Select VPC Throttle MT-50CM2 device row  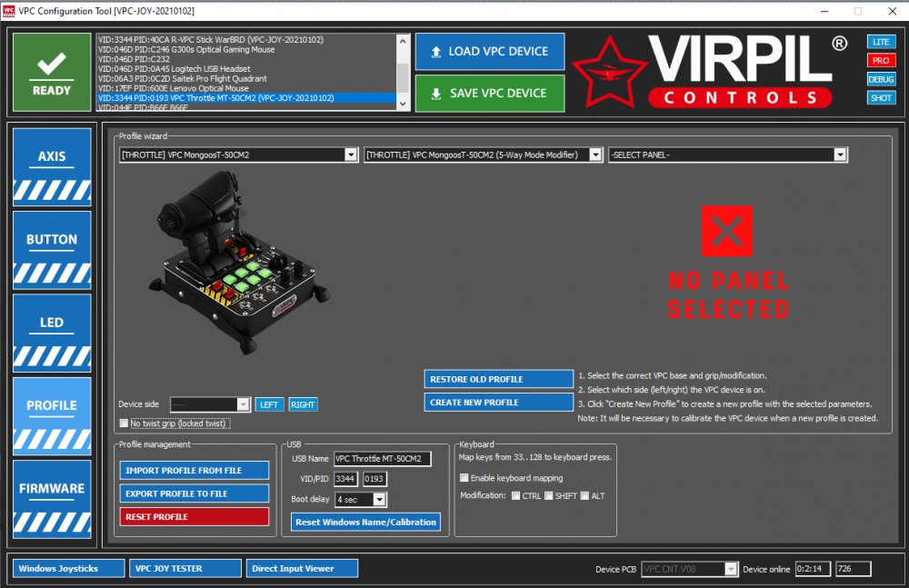point(246,98)
